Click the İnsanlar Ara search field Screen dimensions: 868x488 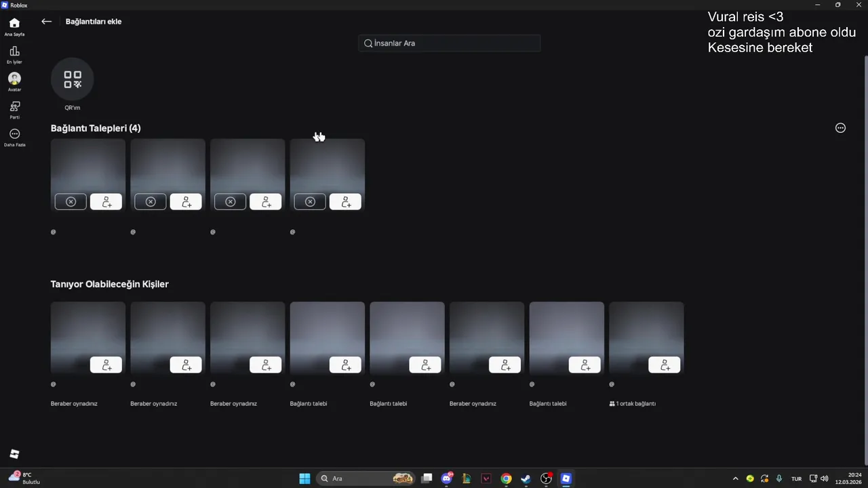click(450, 43)
